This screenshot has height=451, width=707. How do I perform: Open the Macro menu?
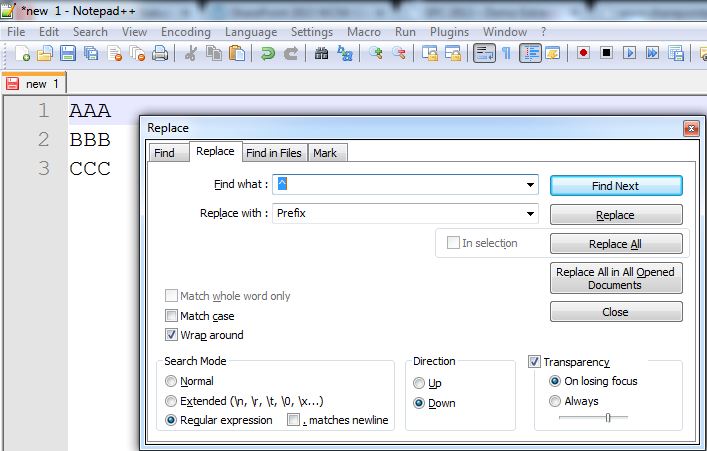pos(364,32)
